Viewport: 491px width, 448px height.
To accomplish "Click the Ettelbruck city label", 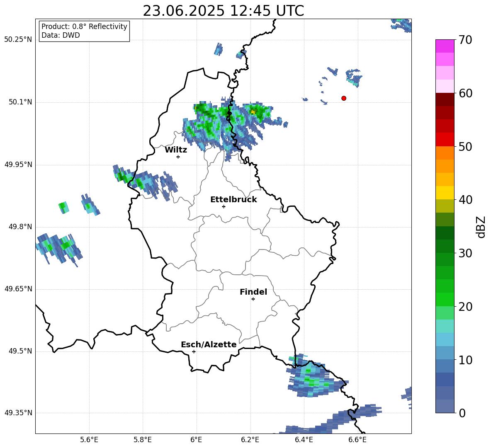I will click(233, 200).
